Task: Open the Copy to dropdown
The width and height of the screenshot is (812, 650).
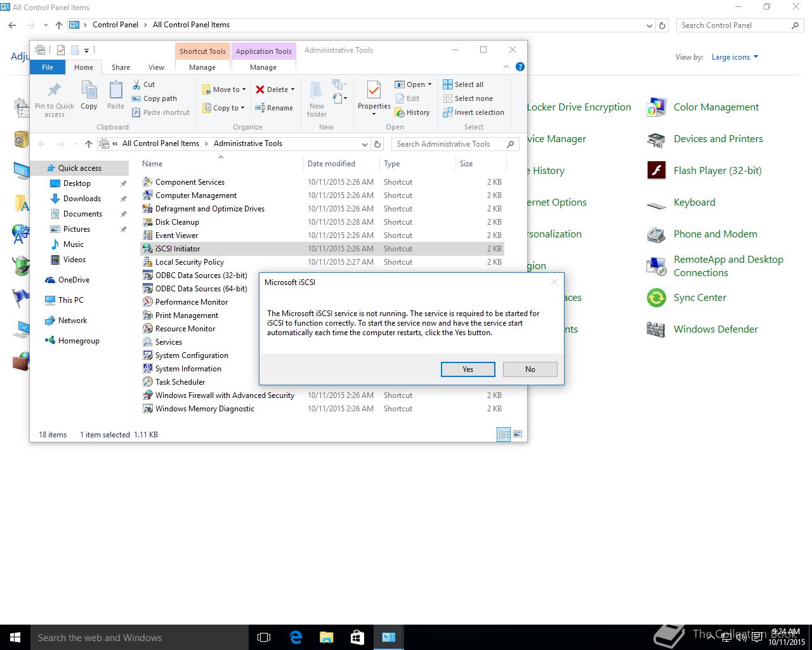Action: click(x=224, y=108)
